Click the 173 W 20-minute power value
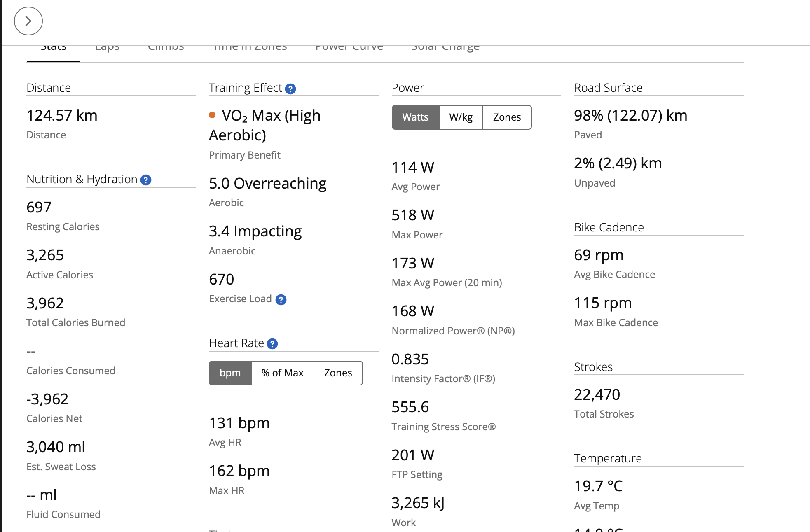Image resolution: width=810 pixels, height=532 pixels. click(413, 264)
